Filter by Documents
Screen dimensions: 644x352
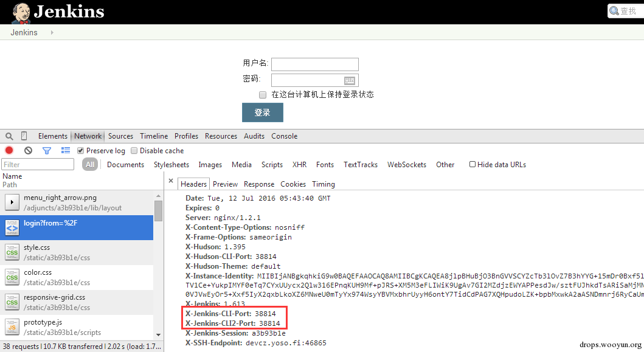click(x=125, y=164)
